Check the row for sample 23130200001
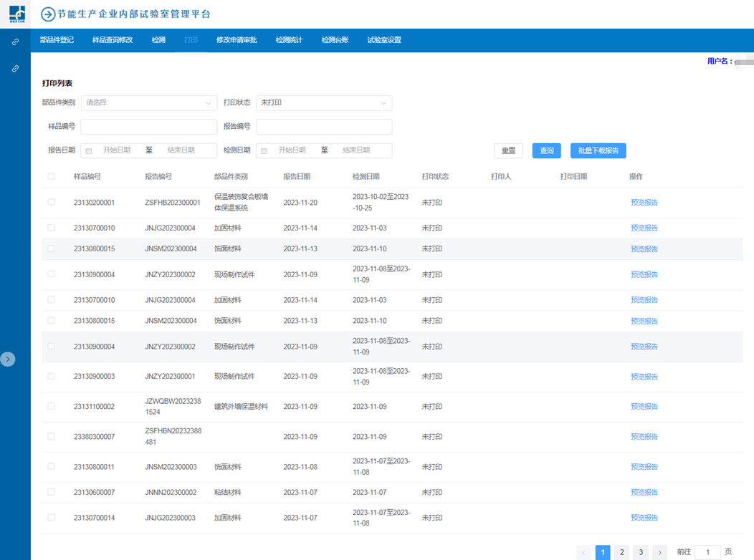The image size is (754, 560). [51, 203]
